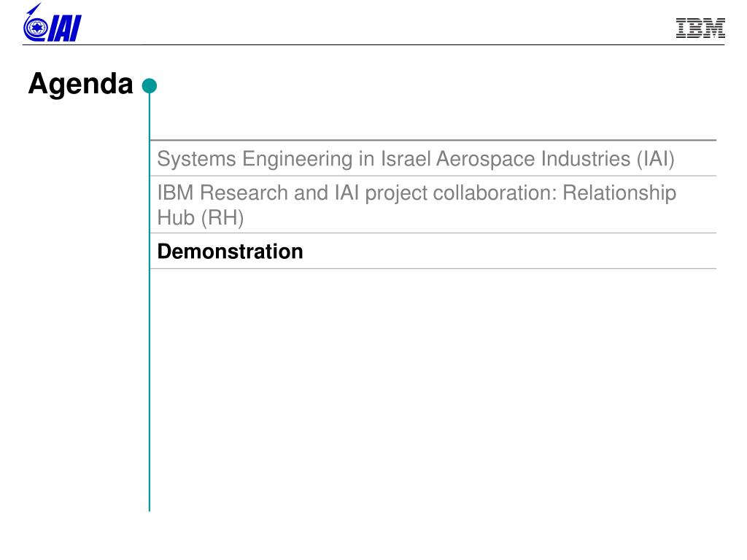Screen dimensions: 747x560
Task: Click the separator line above Demonstration
Action: [433, 233]
